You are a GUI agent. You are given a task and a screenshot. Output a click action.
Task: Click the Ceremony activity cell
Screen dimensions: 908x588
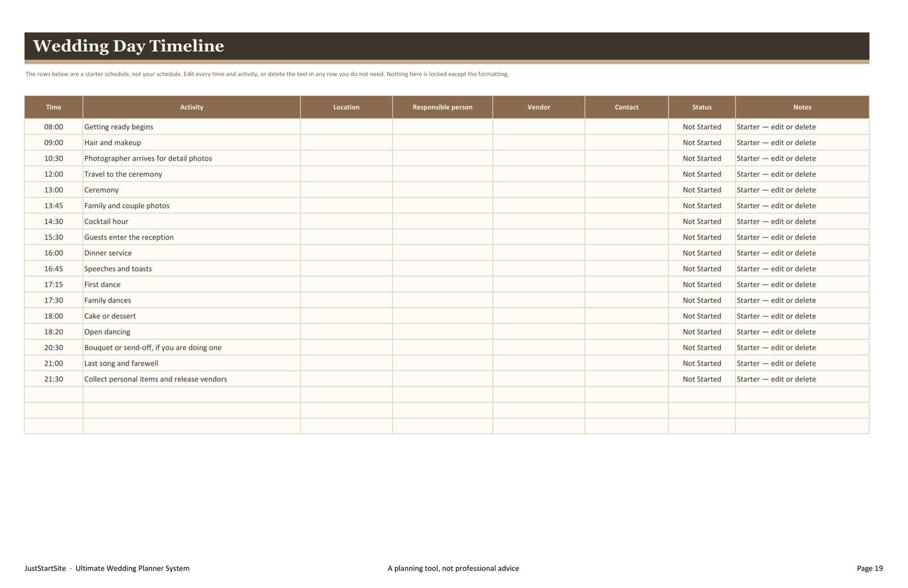coord(191,190)
